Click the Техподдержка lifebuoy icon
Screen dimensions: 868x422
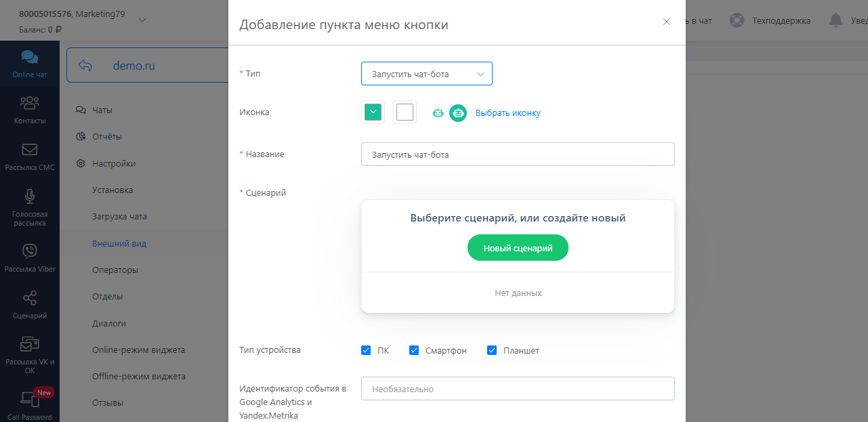pyautogui.click(x=737, y=20)
